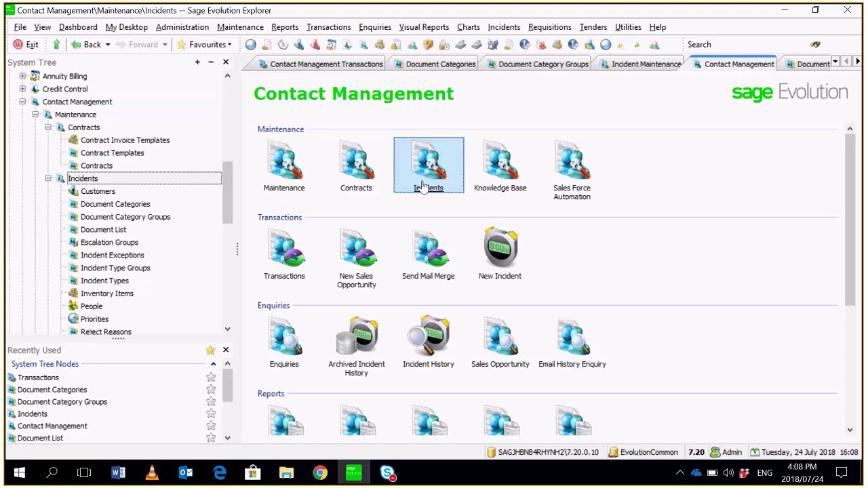This screenshot has height=488, width=868.
Task: Open the Contracts icon in Maintenance section
Action: pyautogui.click(x=356, y=166)
